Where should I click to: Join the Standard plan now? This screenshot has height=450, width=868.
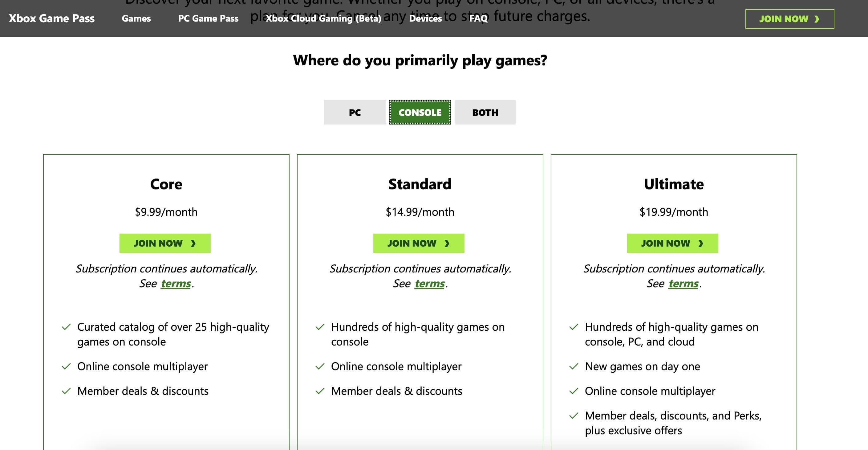click(419, 243)
